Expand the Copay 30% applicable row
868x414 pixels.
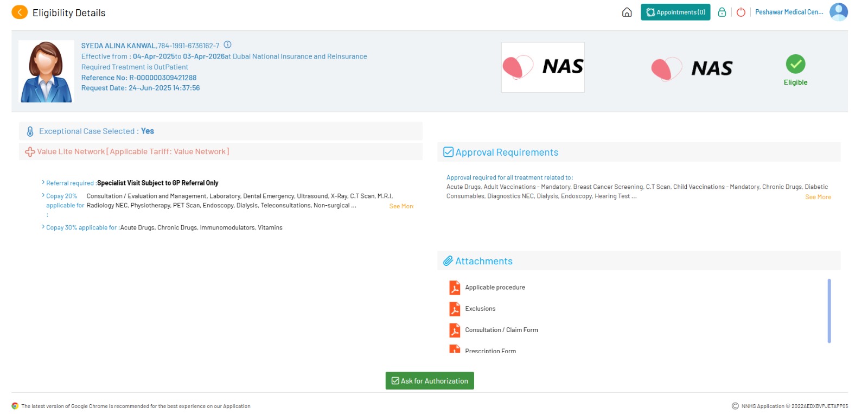tap(43, 227)
